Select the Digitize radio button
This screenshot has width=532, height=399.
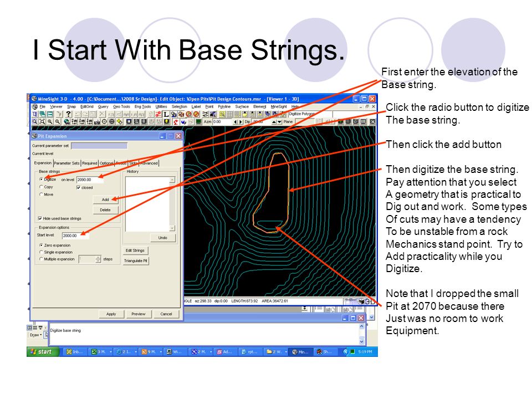(41, 179)
